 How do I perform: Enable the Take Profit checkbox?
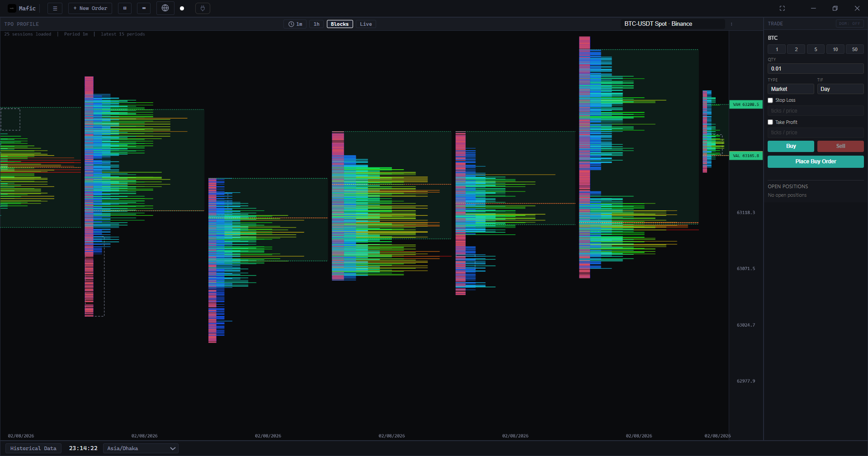click(x=770, y=122)
